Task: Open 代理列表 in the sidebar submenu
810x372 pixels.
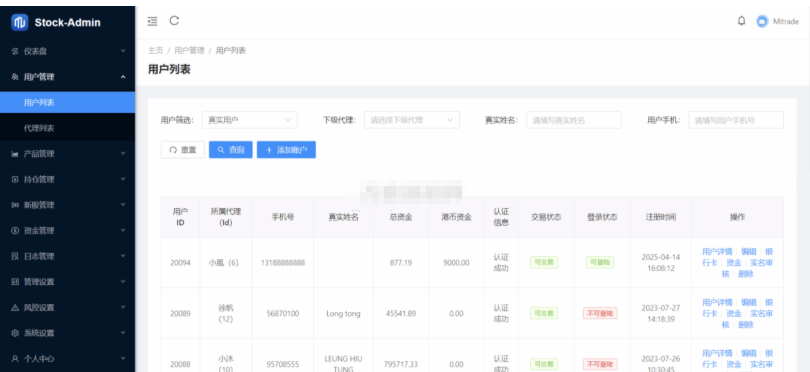Action: (68, 128)
